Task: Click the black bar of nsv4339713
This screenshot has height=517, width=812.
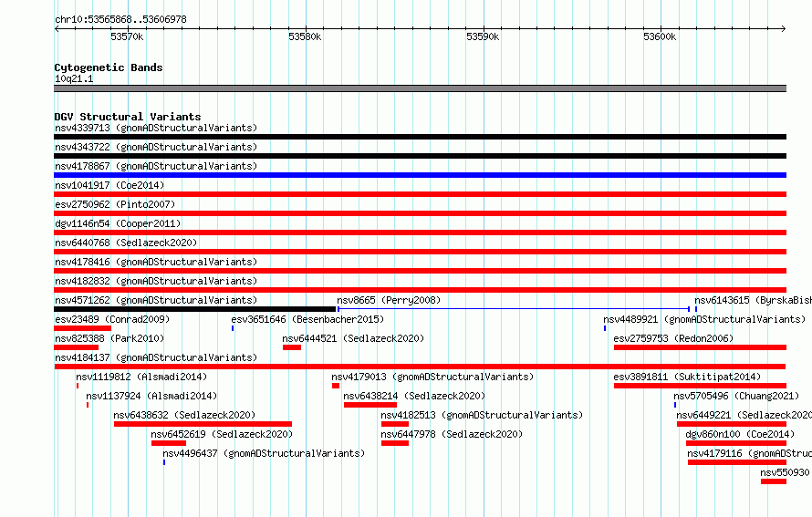Action: coord(420,137)
